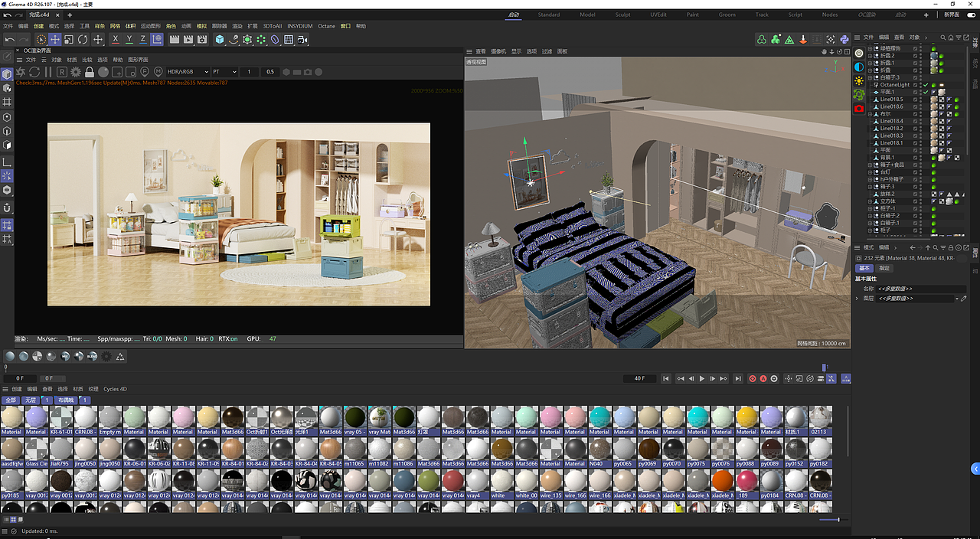Open the 文件 menu in main menu bar
Viewport: 980px width, 539px height.
[8, 26]
